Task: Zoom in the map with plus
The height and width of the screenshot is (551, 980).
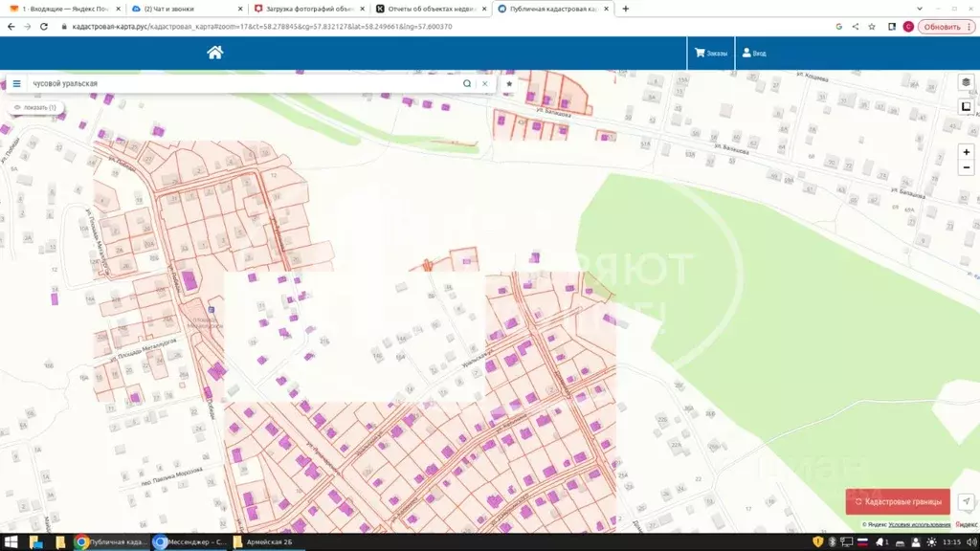Action: [967, 152]
